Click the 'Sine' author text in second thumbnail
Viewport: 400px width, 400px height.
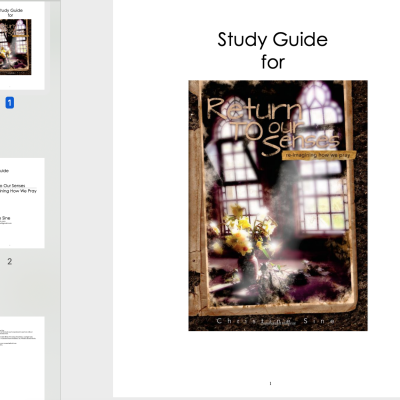[x=6, y=218]
